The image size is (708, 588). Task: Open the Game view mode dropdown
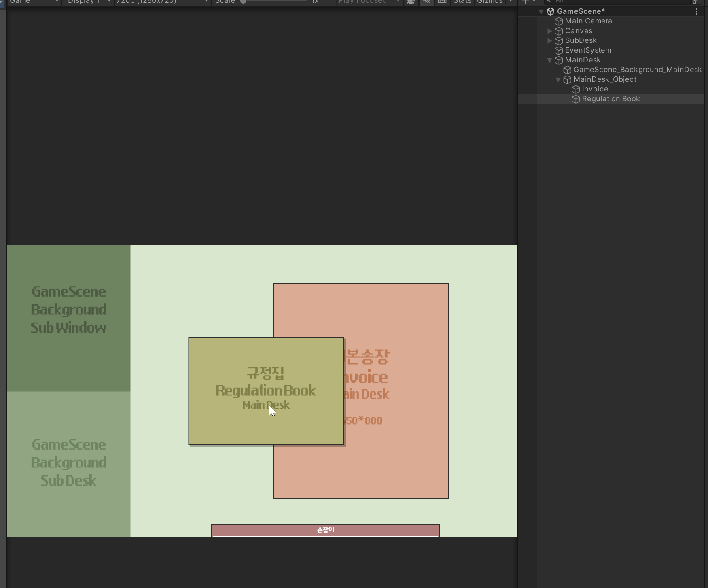[x=34, y=2]
